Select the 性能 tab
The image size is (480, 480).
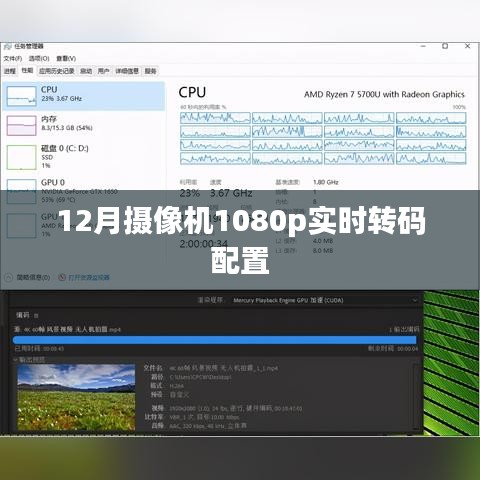point(27,70)
